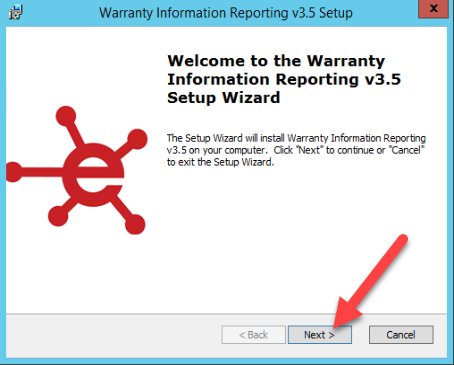The image size is (454, 365).
Task: Select the 'Welcome to the Warranty Information Reporting' heading
Action: [284, 79]
